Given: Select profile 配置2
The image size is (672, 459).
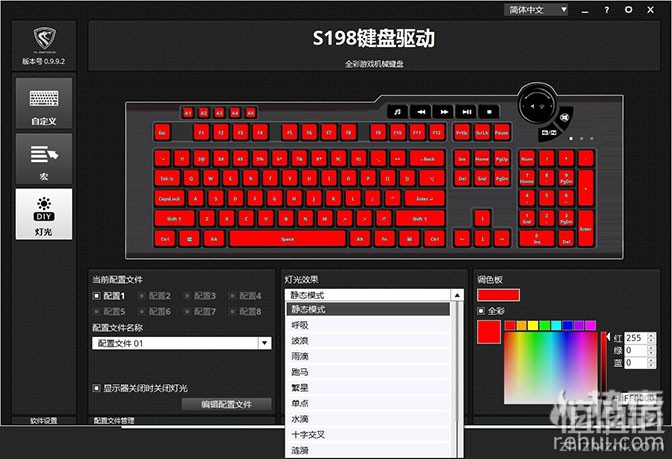Looking at the screenshot, I should (155, 296).
